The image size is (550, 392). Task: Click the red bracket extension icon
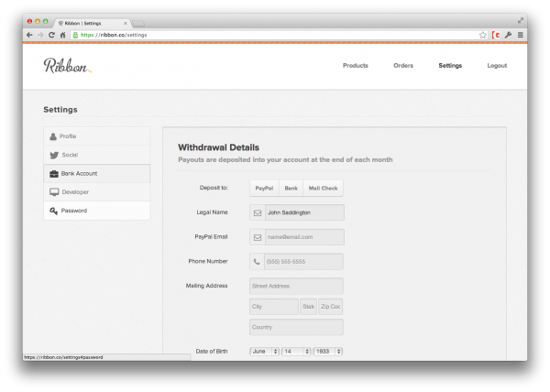point(496,35)
